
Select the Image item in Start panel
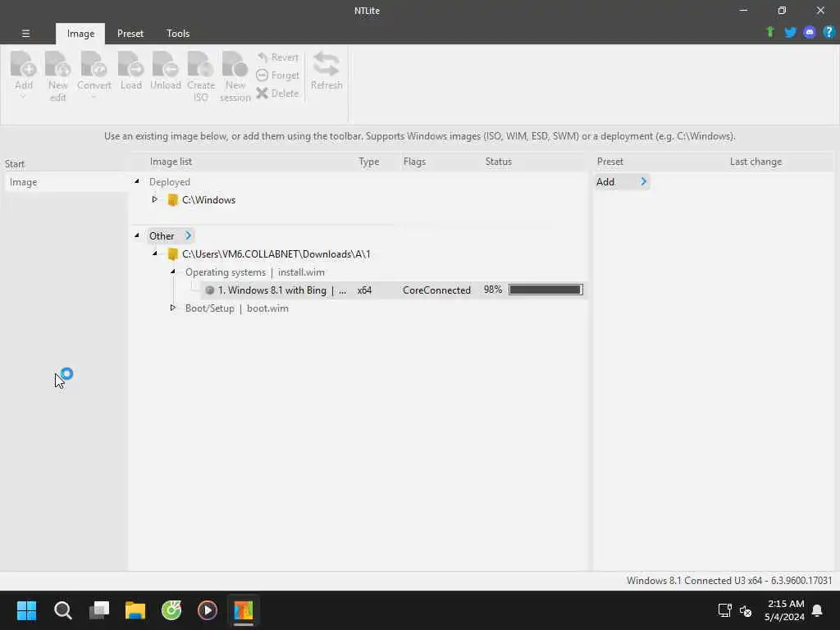[66, 182]
